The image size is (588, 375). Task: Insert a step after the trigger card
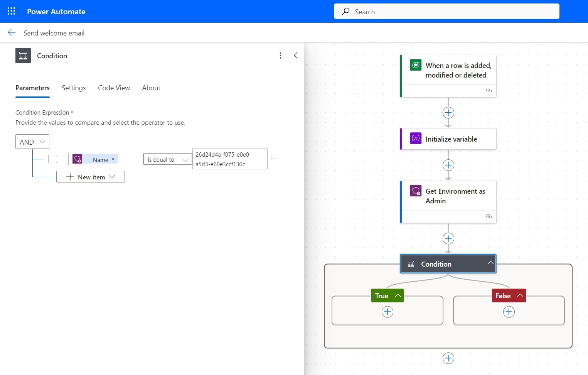pos(448,113)
